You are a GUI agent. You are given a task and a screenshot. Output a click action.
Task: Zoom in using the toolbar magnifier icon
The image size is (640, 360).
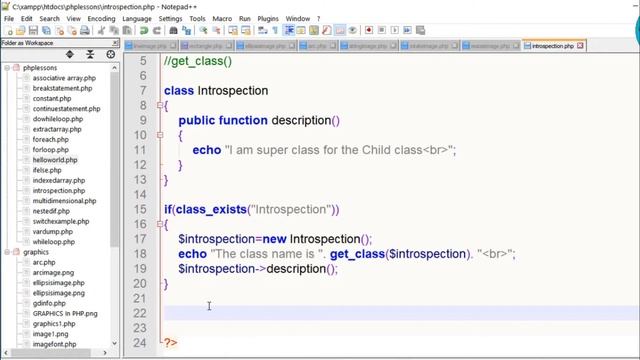[x=203, y=31]
